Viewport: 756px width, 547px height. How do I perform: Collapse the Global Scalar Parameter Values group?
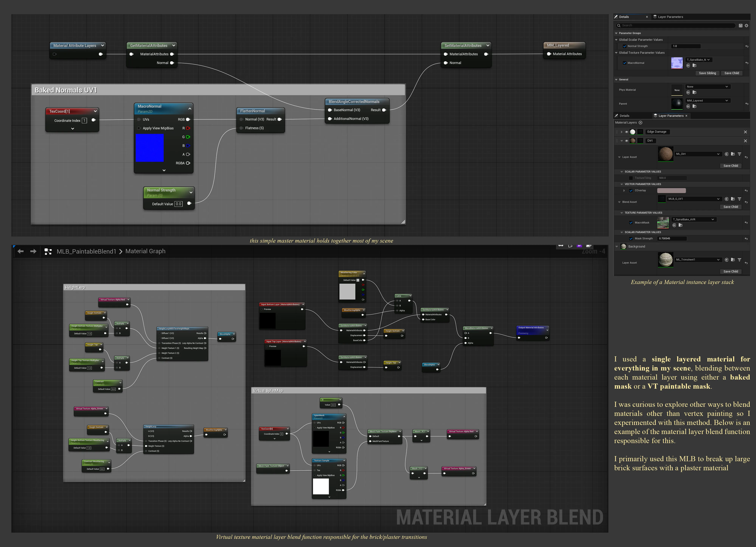(x=616, y=40)
